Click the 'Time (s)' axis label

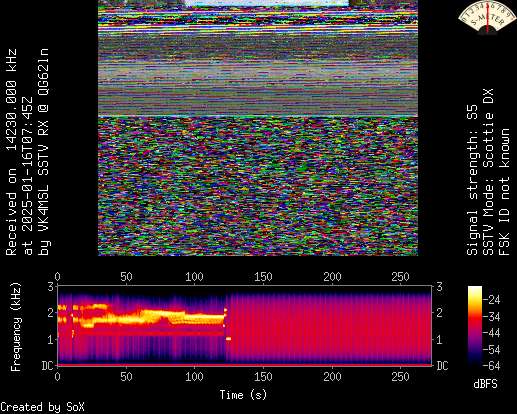243,395
